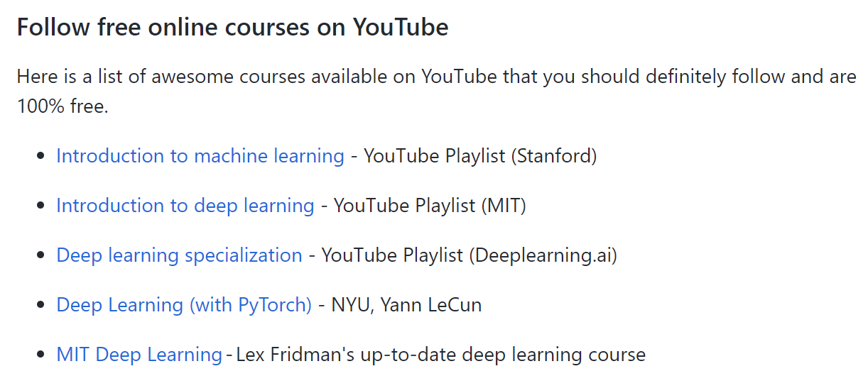
Task: Follow the Deep learning specialization link
Action: [x=179, y=255]
